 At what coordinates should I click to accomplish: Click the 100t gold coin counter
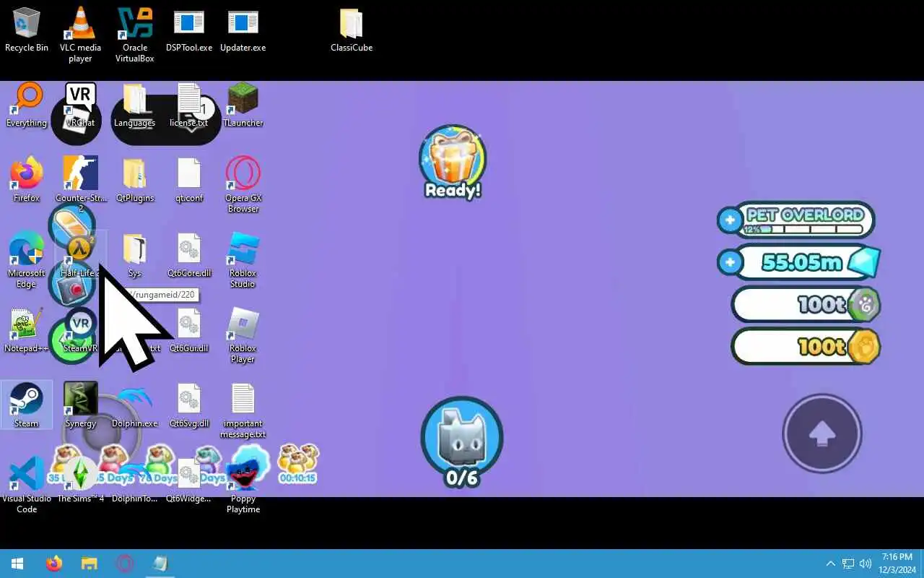point(806,347)
